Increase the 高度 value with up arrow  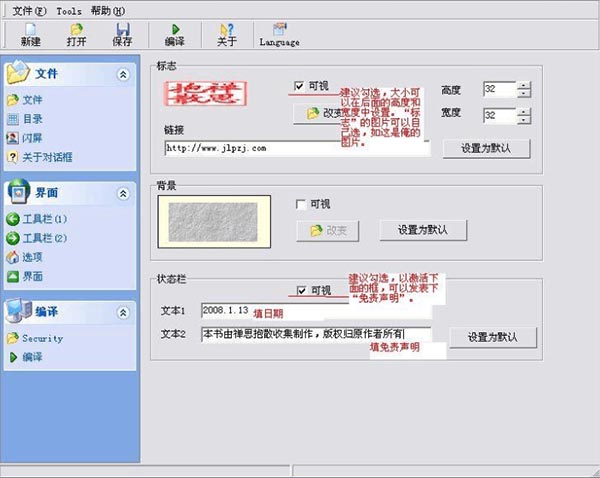click(524, 85)
